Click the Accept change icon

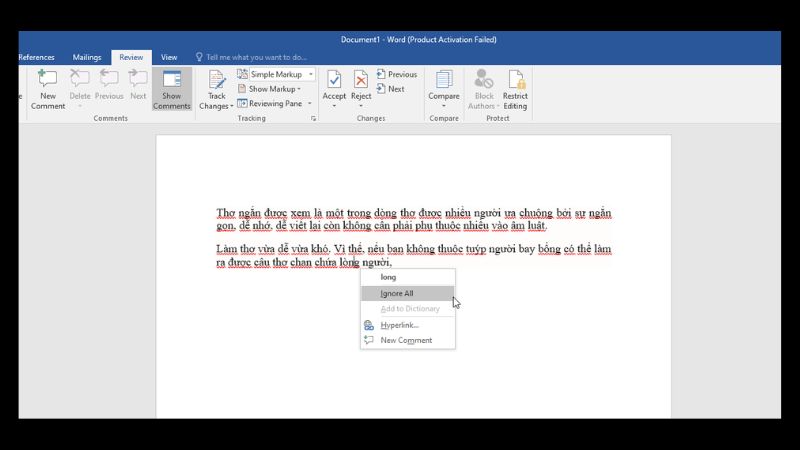point(334,82)
